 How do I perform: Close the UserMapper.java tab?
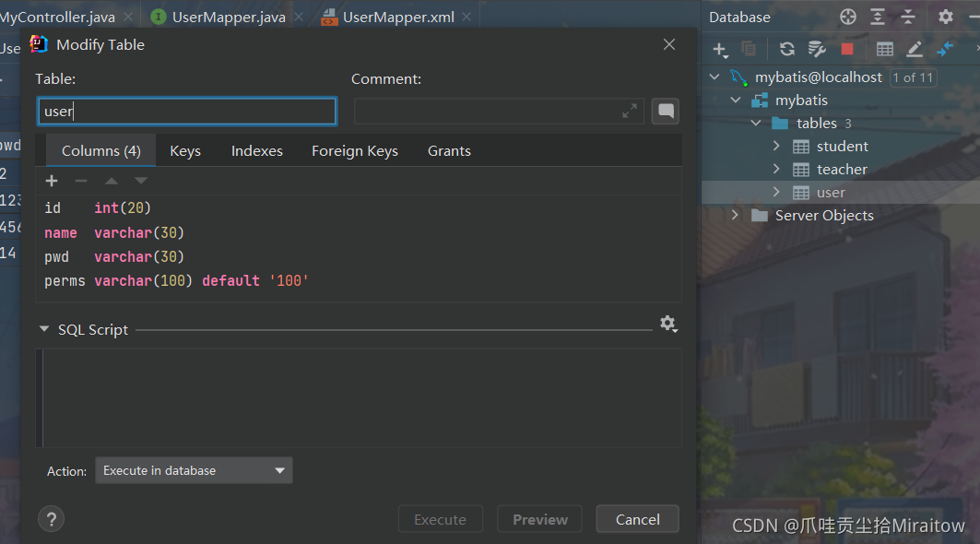(x=299, y=17)
